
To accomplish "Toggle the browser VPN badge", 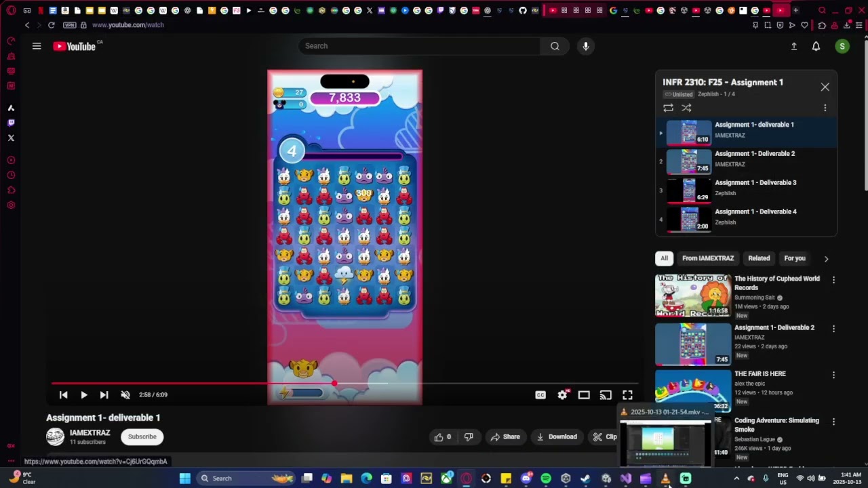I will (x=70, y=25).
